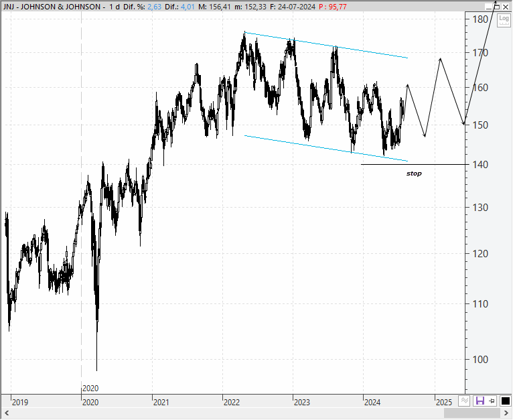This screenshot has height=420, width=513.
Task: Click the red P: 95,77 value
Action: 333,7
